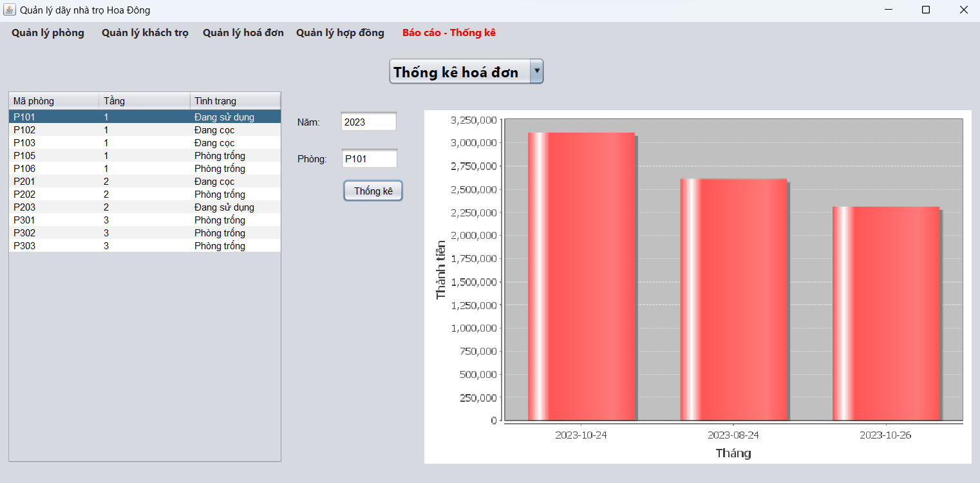980x483 pixels.
Task: Click the Thành tiền axis title
Action: coord(441,270)
